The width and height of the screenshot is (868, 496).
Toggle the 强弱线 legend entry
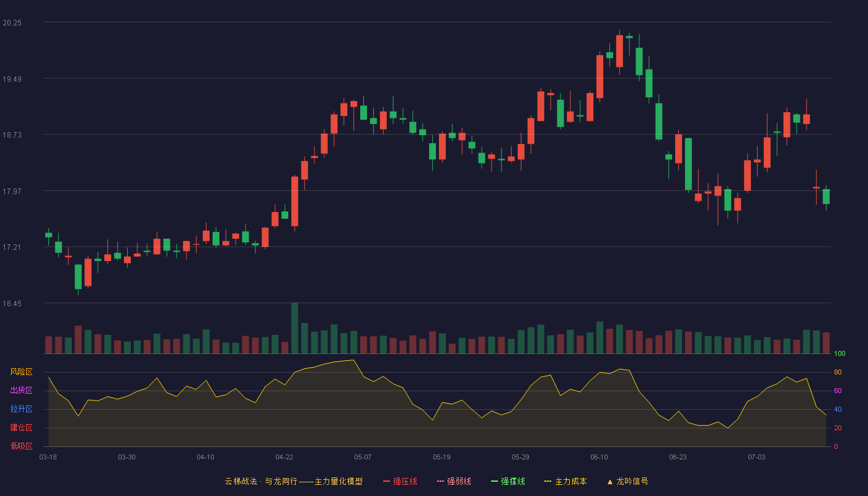pyautogui.click(x=454, y=481)
